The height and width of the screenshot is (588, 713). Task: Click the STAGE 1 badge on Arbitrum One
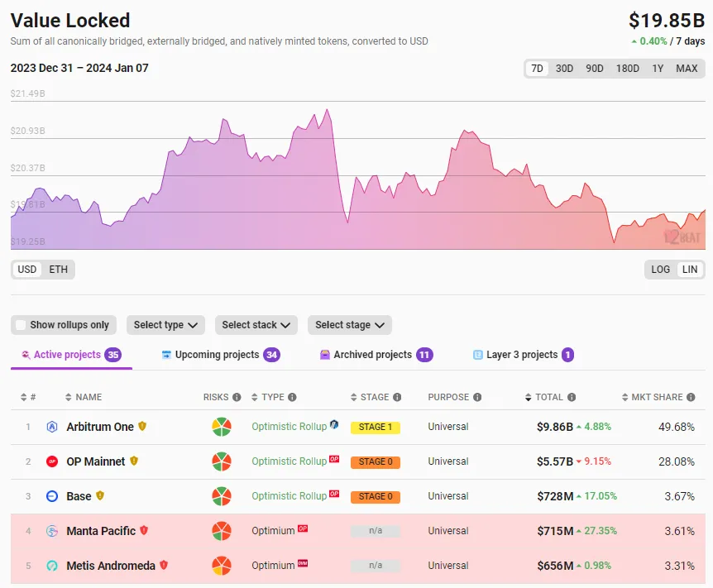coord(375,427)
